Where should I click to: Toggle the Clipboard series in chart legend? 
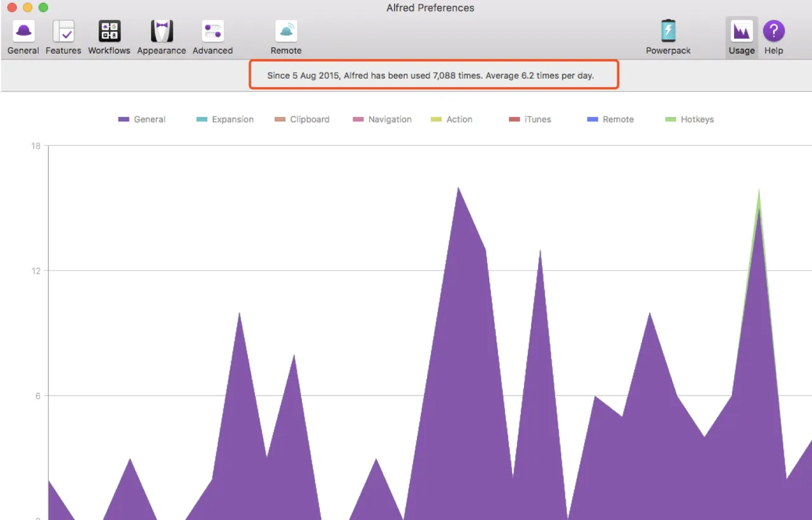pos(302,119)
